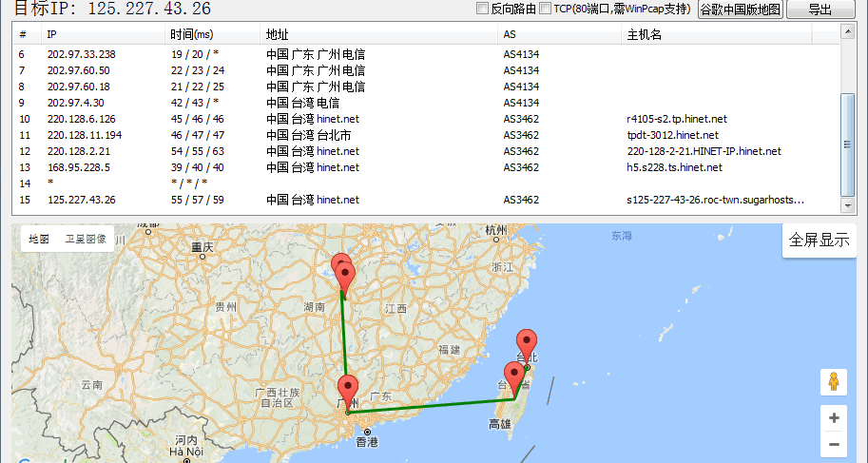Click hostname r4105-s2.tp.hinet.net
This screenshot has height=463, width=868.
pos(677,119)
